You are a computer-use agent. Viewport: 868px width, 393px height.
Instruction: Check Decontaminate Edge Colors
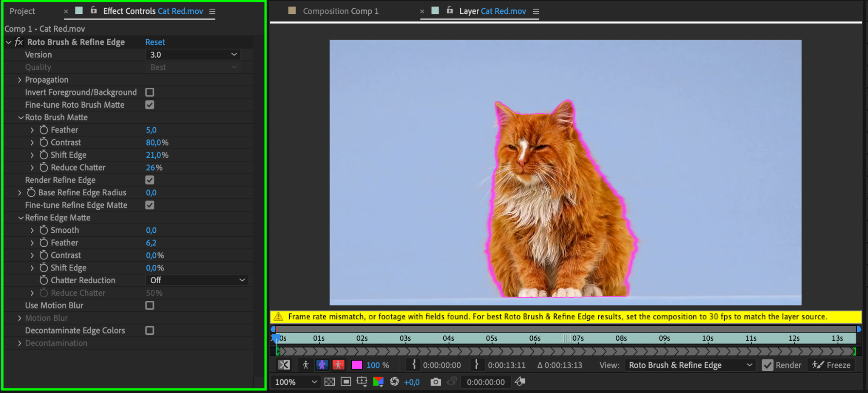pos(150,330)
